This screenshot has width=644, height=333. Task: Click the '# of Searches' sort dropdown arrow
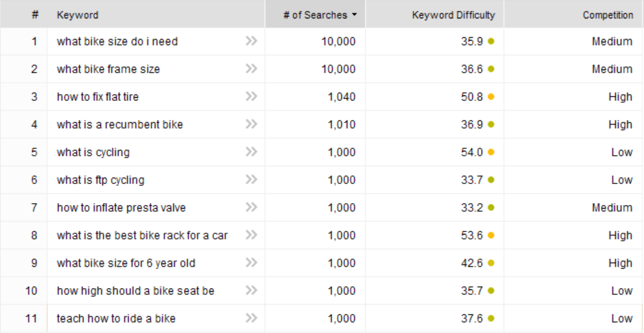tap(354, 15)
